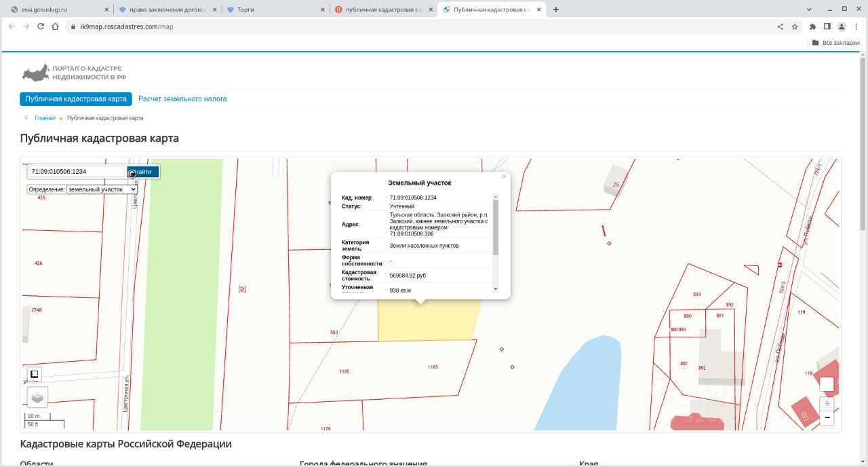The width and height of the screenshot is (868, 467).
Task: Switch to право заключения договора tab
Action: click(x=167, y=10)
